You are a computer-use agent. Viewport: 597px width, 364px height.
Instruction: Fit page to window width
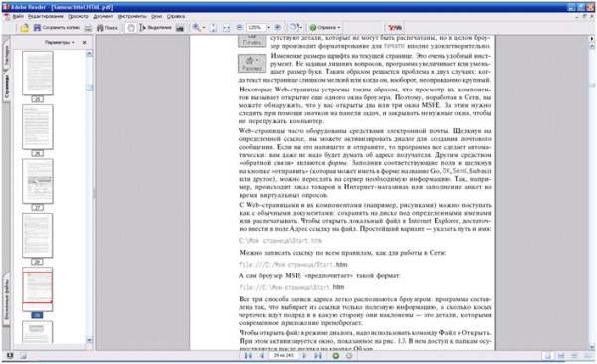point(226,28)
